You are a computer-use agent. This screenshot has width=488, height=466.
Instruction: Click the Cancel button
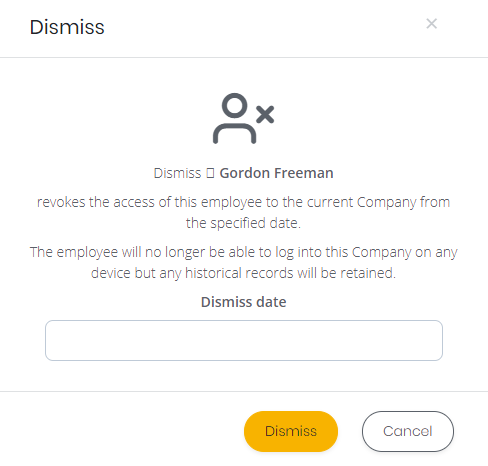tap(408, 431)
